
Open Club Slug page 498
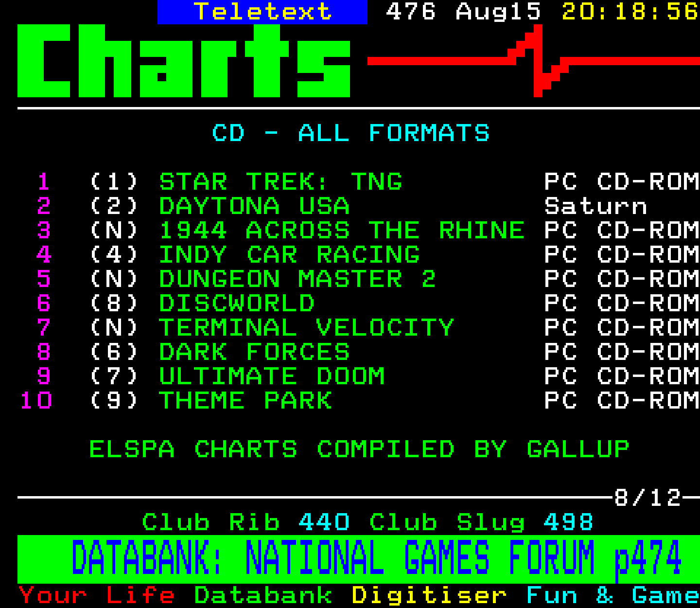pyautogui.click(x=481, y=522)
